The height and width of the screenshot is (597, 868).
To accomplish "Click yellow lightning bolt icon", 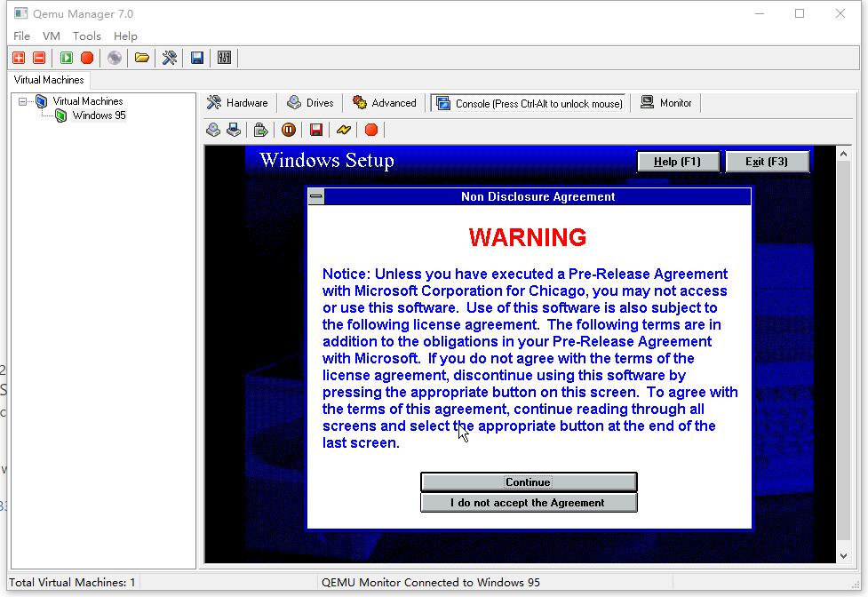I will tap(344, 130).
